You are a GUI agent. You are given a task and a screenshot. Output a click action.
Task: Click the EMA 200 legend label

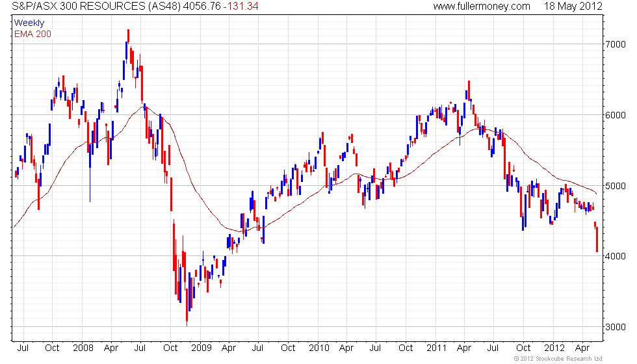(32, 34)
